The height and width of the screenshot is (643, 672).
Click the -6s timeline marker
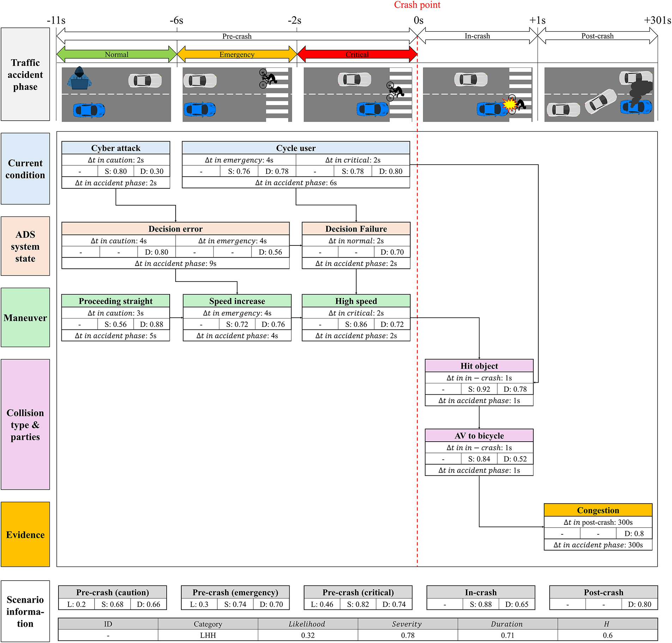click(176, 20)
